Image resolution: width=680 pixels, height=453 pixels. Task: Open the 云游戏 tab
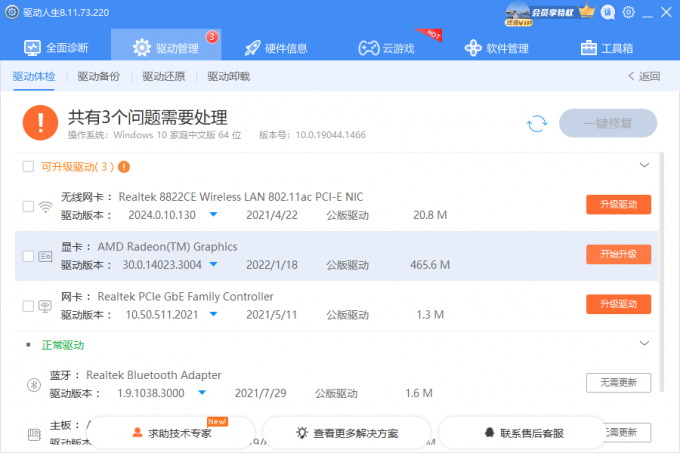[386, 48]
